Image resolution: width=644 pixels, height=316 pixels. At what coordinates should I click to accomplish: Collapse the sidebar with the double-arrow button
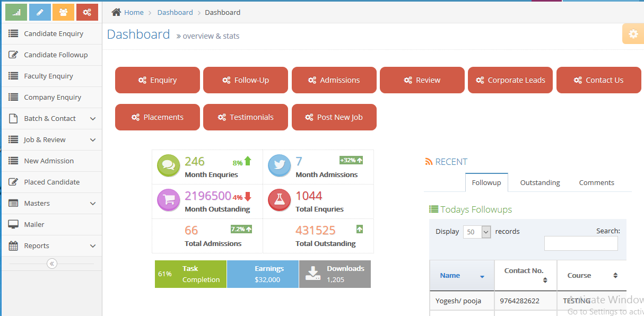51,264
